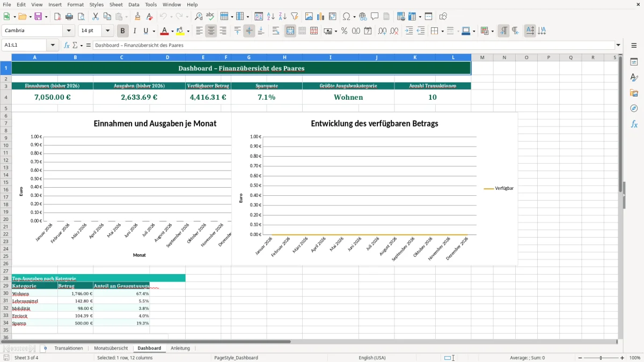Open the Sidebar Gallery panel
The image size is (644, 362).
pos(634,93)
